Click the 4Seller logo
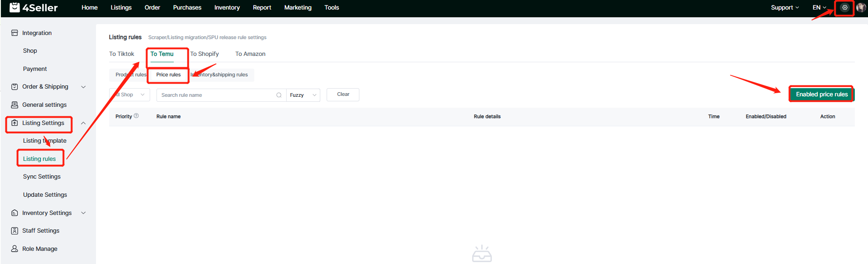This screenshot has height=264, width=868. [x=34, y=8]
